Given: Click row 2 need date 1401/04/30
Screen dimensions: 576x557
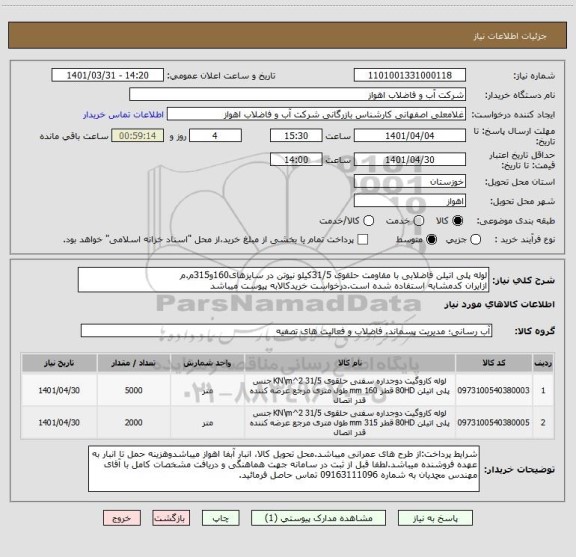Looking at the screenshot, I should click(x=59, y=423).
